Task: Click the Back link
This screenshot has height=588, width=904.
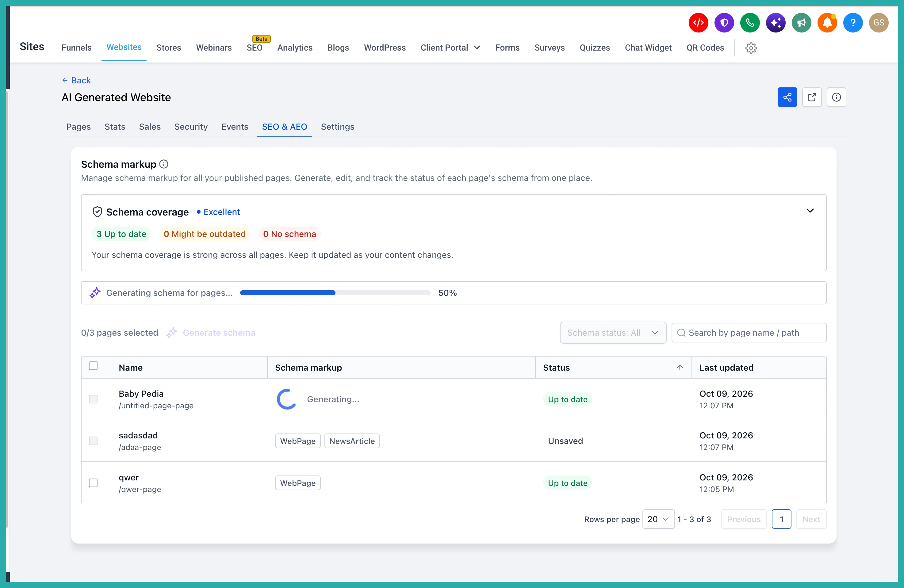Action: click(x=76, y=81)
